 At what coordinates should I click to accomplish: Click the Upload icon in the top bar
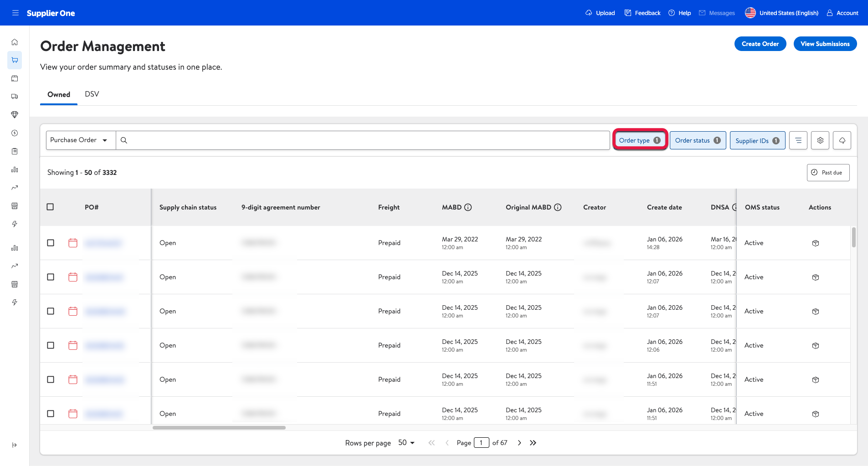pyautogui.click(x=589, y=13)
